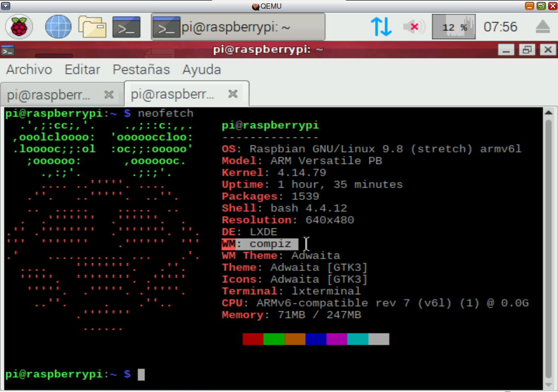The height and width of the screenshot is (392, 558).
Task: Open the Editar menu
Action: coord(82,70)
